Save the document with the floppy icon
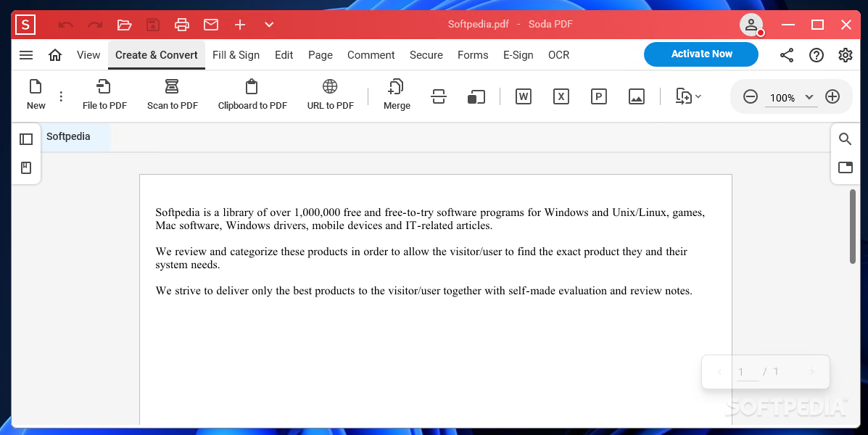This screenshot has width=868, height=435. [x=153, y=25]
